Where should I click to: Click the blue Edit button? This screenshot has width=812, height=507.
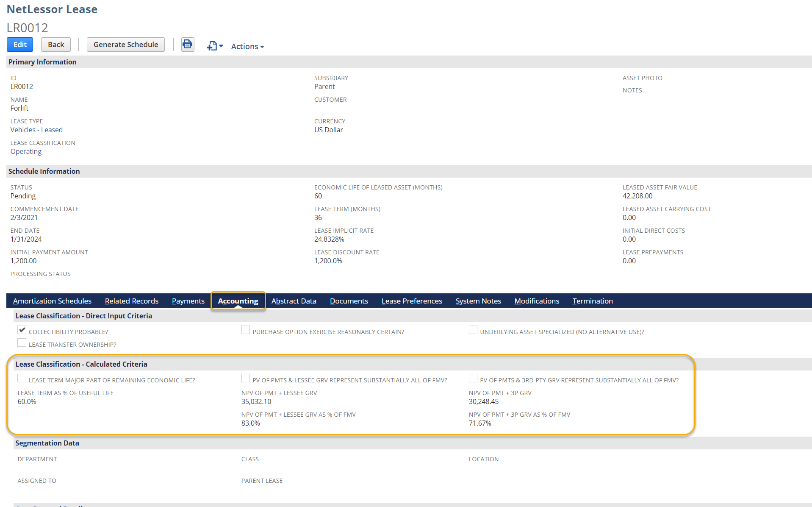pos(20,45)
